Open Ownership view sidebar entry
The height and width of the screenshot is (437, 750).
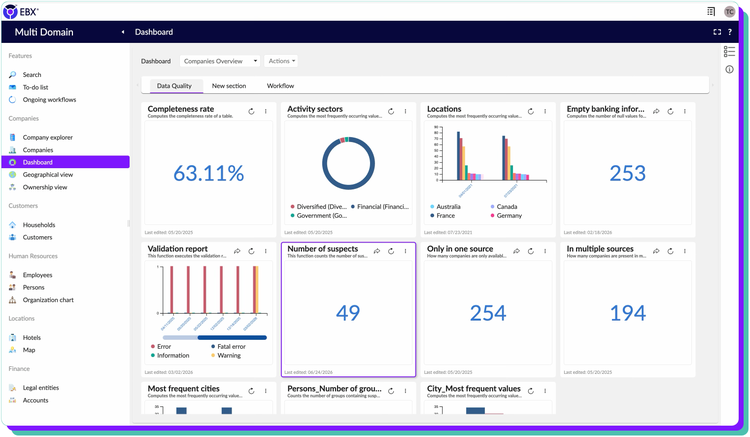[x=45, y=187]
